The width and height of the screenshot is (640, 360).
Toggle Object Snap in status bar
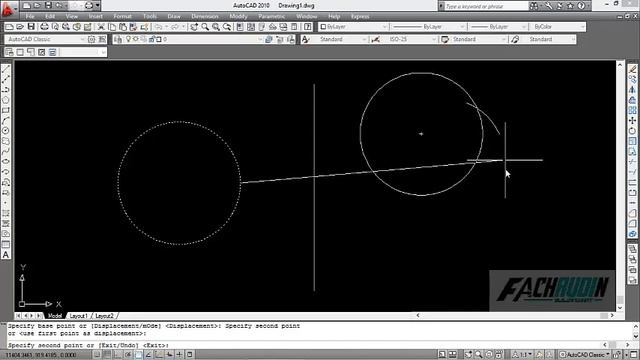138,355
